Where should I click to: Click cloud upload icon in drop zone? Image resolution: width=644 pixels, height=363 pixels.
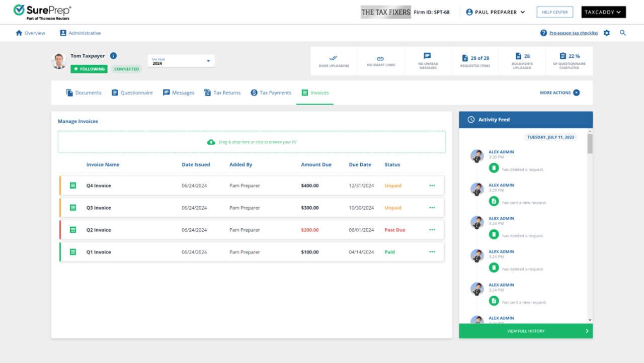pyautogui.click(x=211, y=142)
